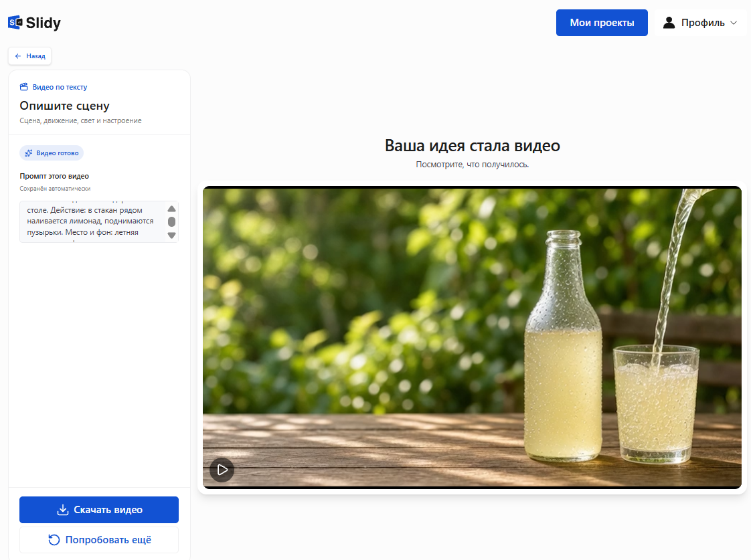Click the Сохранён автоматически note
The width and height of the screenshot is (751, 560).
55,189
